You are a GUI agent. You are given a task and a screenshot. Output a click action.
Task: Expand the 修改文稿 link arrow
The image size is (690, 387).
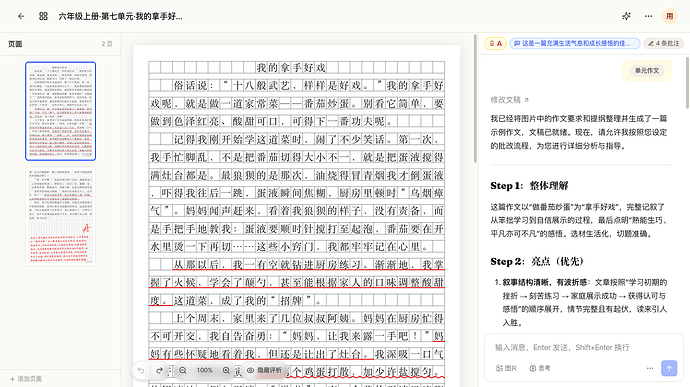point(526,100)
